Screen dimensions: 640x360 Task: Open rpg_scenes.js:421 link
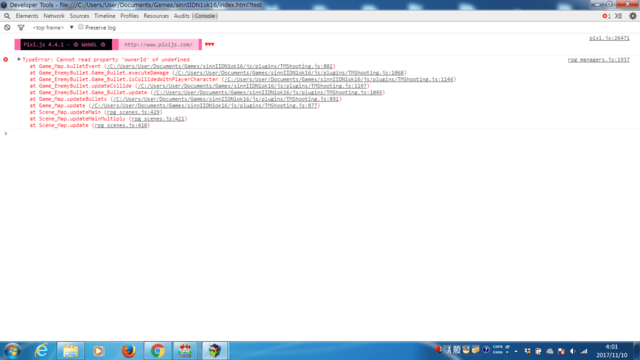[x=158, y=119]
